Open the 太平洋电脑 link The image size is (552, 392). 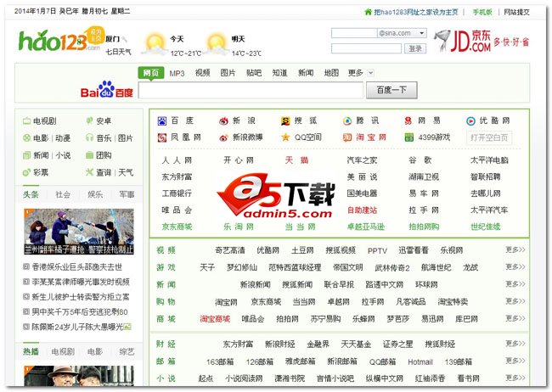pyautogui.click(x=490, y=160)
